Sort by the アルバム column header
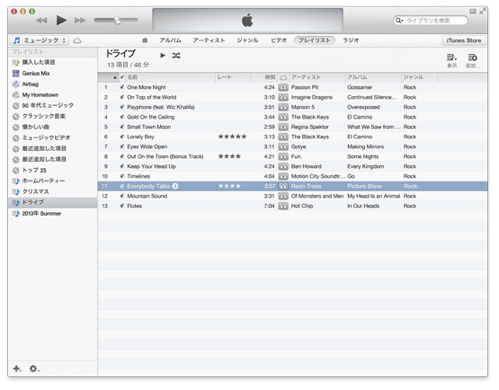499x390 pixels. pyautogui.click(x=373, y=77)
